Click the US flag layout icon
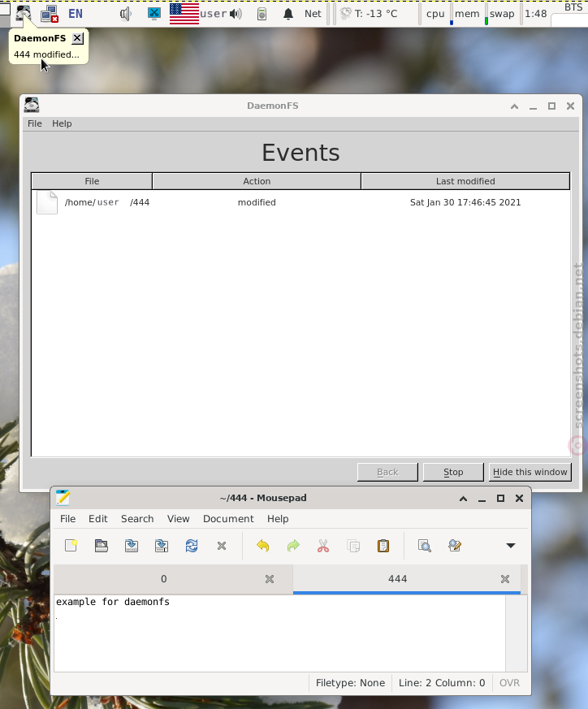Screen dimensions: 588x709 pos(184,14)
